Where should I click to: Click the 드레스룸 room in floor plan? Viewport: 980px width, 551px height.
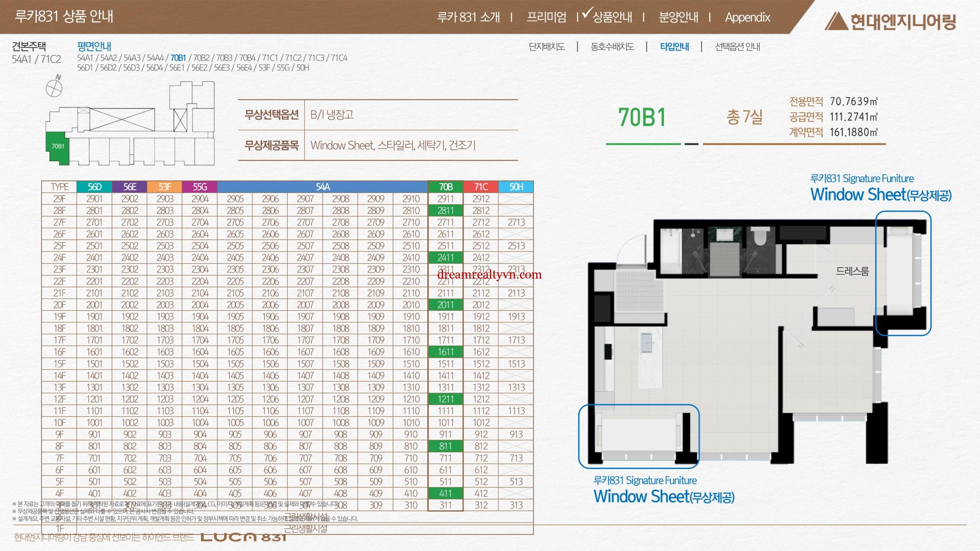852,271
